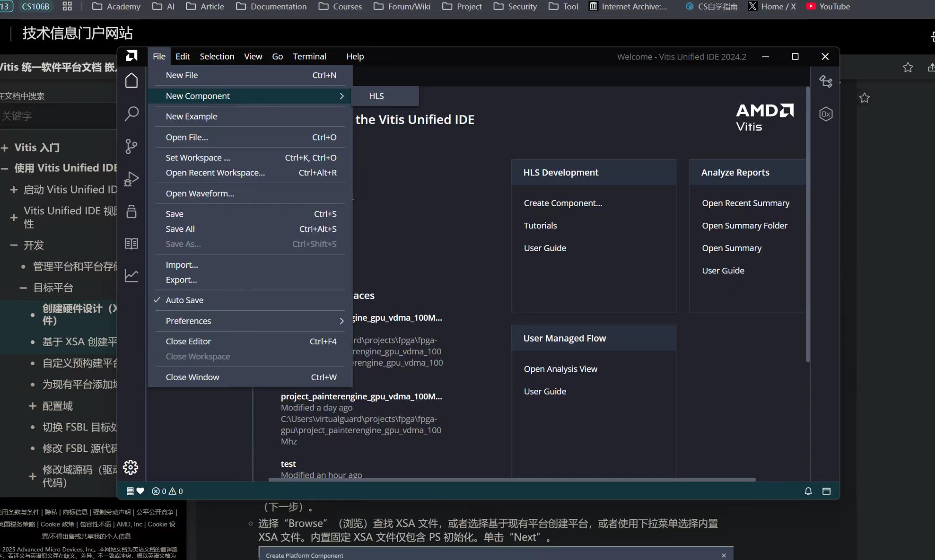Toggle the Auto Save option

click(250, 300)
